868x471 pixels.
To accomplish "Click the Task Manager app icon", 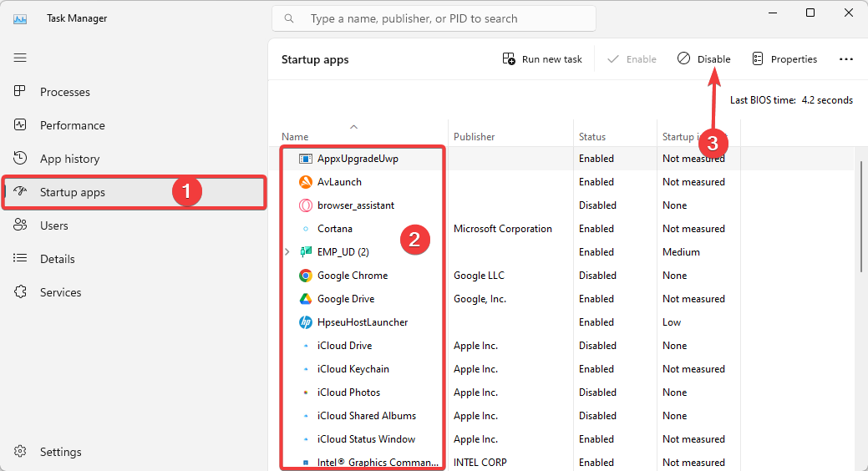I will [x=20, y=19].
